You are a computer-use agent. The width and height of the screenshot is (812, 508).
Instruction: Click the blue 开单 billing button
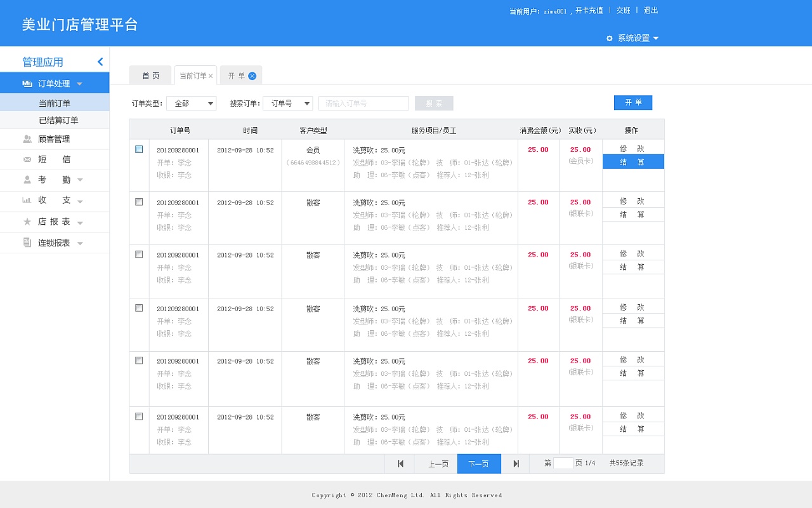point(632,102)
